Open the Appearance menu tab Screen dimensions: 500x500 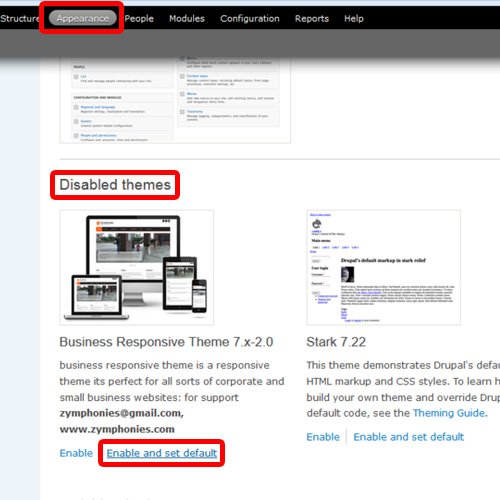click(x=83, y=18)
